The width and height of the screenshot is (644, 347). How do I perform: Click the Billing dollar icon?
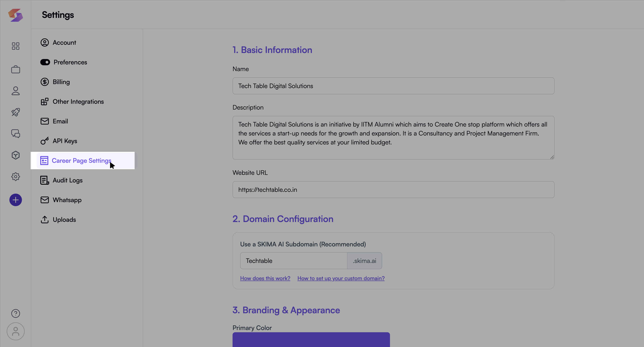(44, 82)
